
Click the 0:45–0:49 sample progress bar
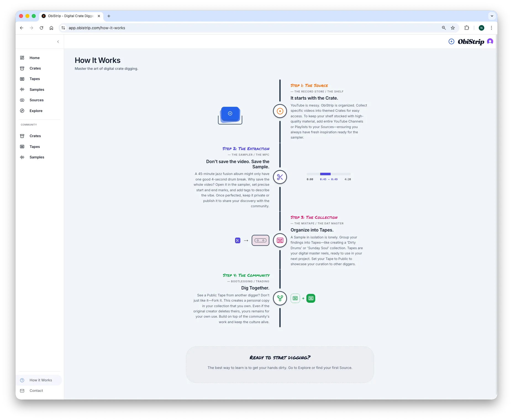click(x=325, y=174)
